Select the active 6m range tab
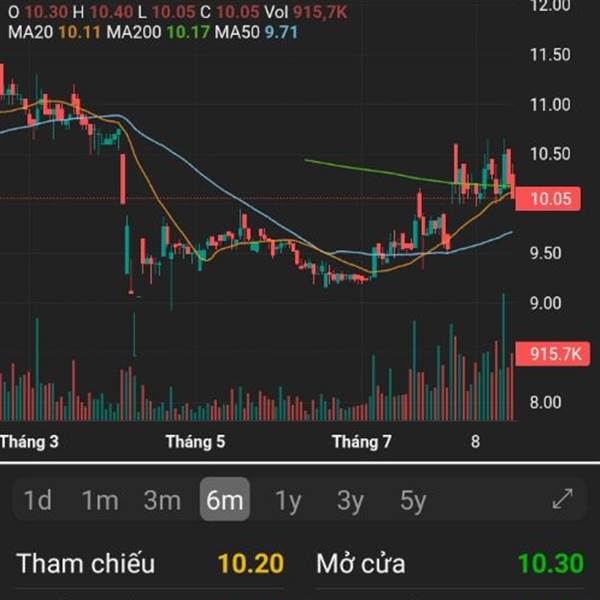The image size is (600, 600). 225,499
